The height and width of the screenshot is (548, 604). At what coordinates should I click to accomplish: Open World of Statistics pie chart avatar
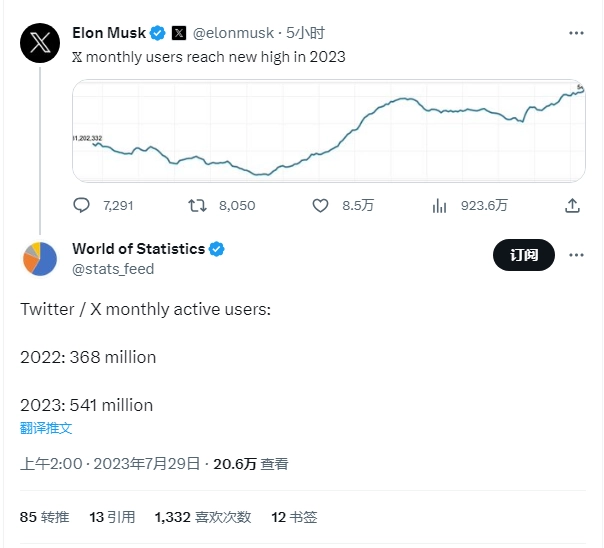pyautogui.click(x=40, y=259)
